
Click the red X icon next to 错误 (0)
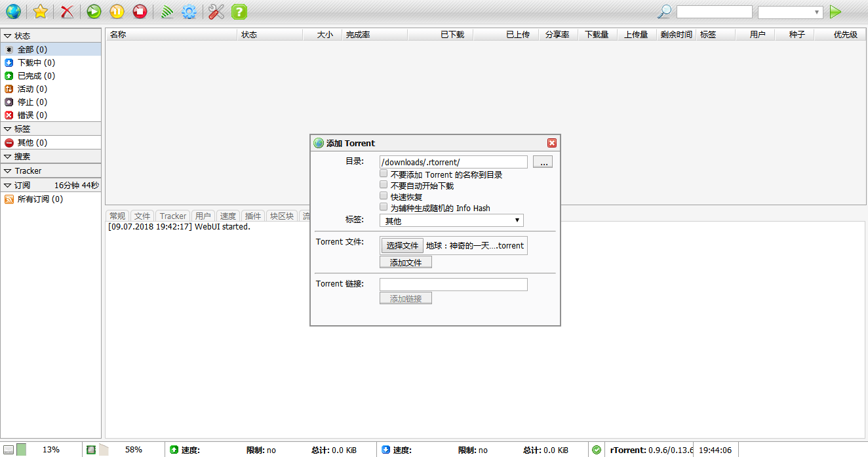tap(9, 115)
